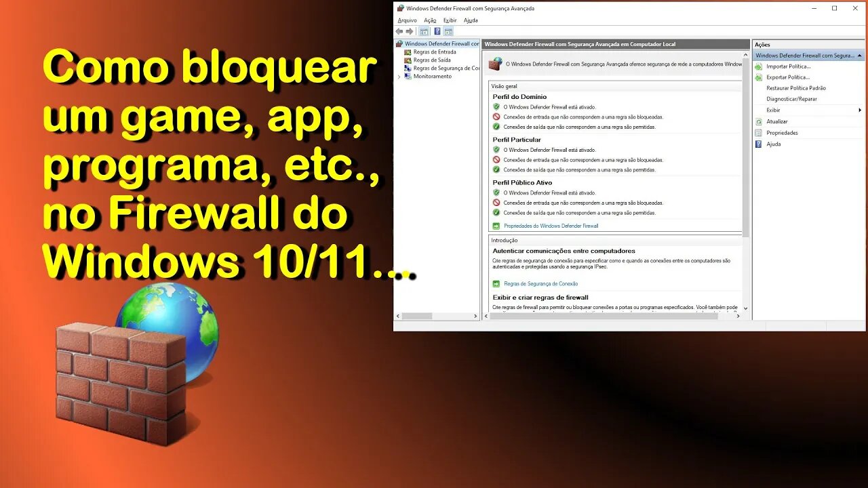The width and height of the screenshot is (868, 488).
Task: Click green arrow icon beside Propriedades do Windows Defender Firewall
Action: (496, 226)
